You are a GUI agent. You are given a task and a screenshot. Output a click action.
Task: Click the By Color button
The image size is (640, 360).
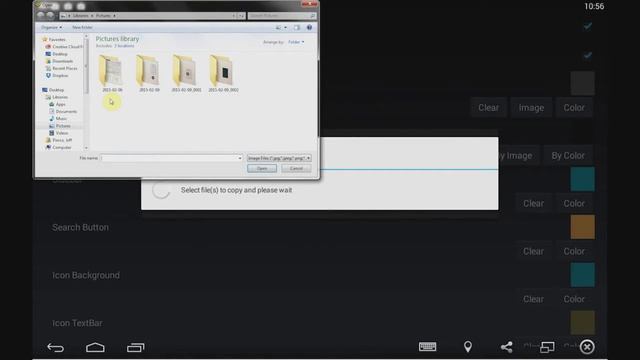[x=568, y=156]
